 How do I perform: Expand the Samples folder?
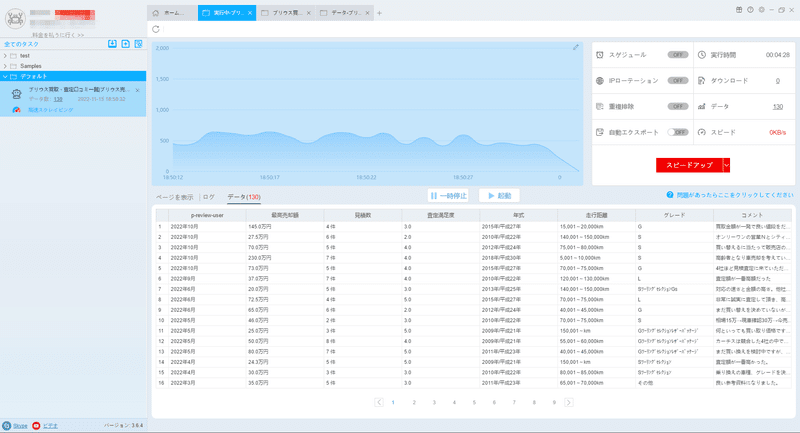coord(5,66)
